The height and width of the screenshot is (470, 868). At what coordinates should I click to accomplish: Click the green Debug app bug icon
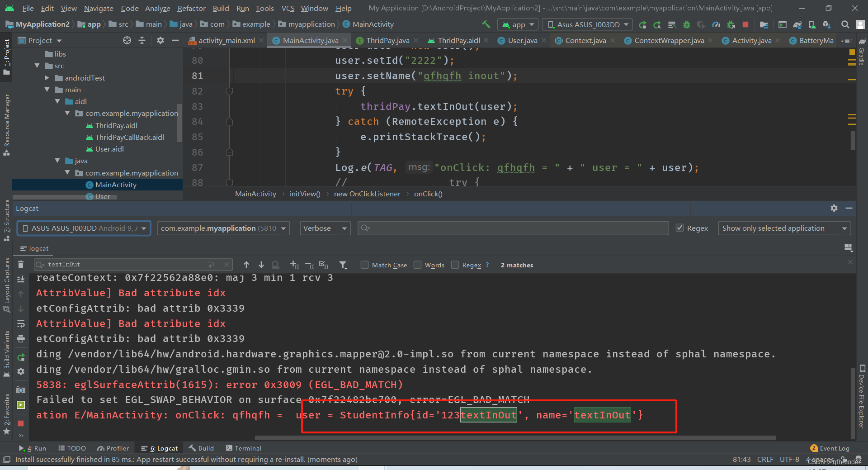pyautogui.click(x=687, y=24)
